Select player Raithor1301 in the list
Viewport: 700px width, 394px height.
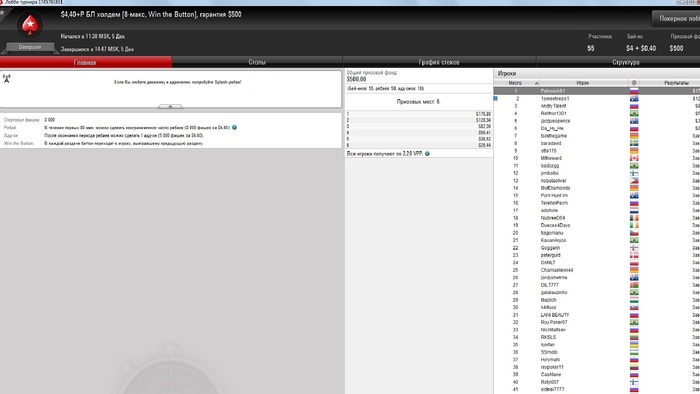(597, 113)
